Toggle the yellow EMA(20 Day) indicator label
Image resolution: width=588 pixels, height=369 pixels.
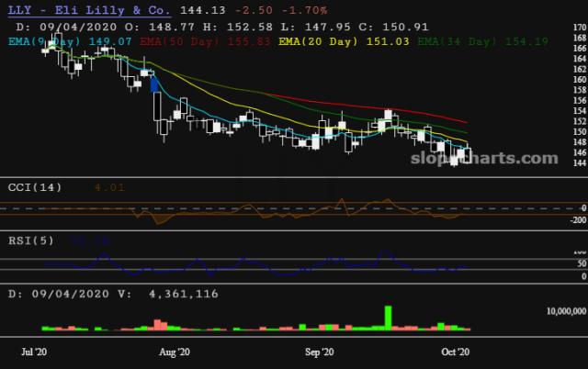pyautogui.click(x=317, y=40)
